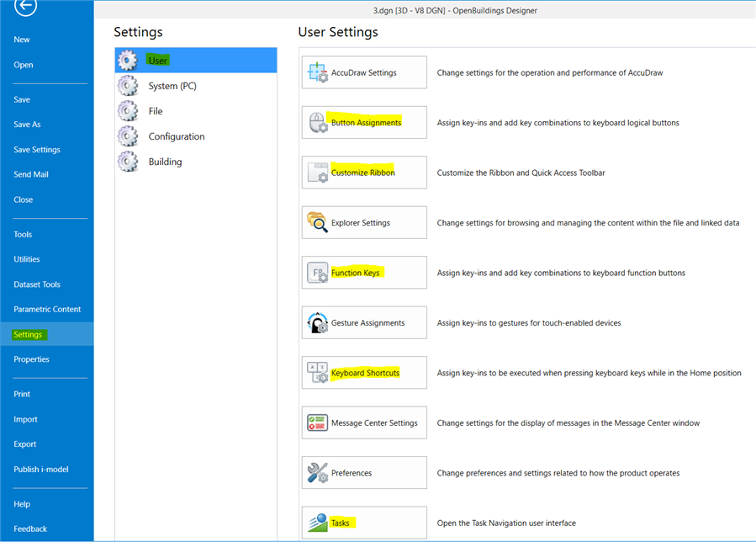Click Save in the backstage menu
This screenshot has width=756, height=542.
click(22, 99)
